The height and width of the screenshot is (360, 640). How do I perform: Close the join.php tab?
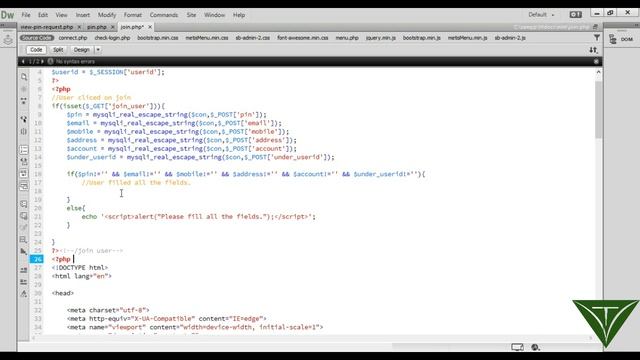click(x=150, y=27)
